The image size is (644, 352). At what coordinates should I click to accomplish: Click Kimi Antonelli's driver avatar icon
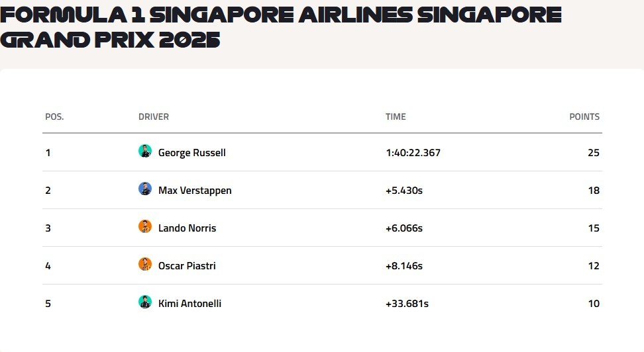pos(145,302)
